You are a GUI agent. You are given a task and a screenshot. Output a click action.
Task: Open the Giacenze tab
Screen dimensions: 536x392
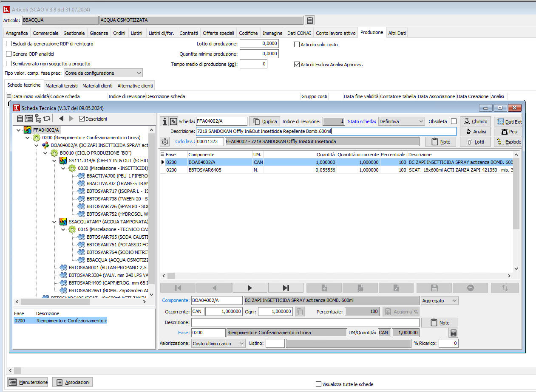click(x=99, y=33)
